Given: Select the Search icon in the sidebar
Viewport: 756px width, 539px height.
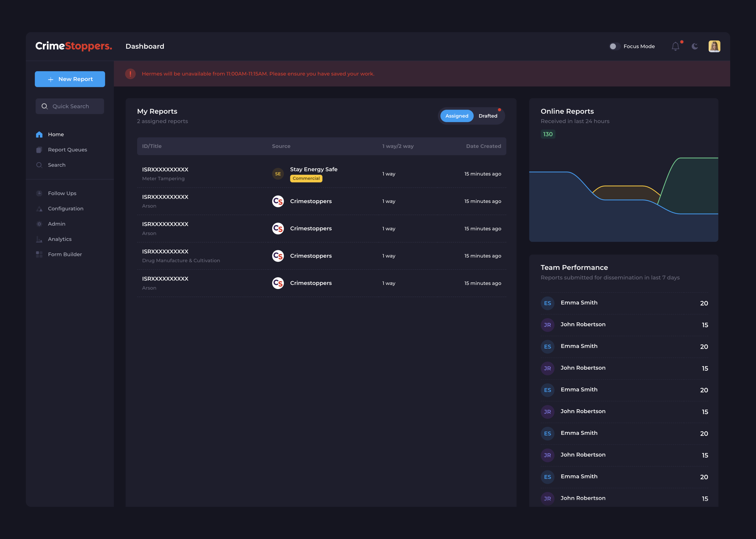Looking at the screenshot, I should pos(39,165).
